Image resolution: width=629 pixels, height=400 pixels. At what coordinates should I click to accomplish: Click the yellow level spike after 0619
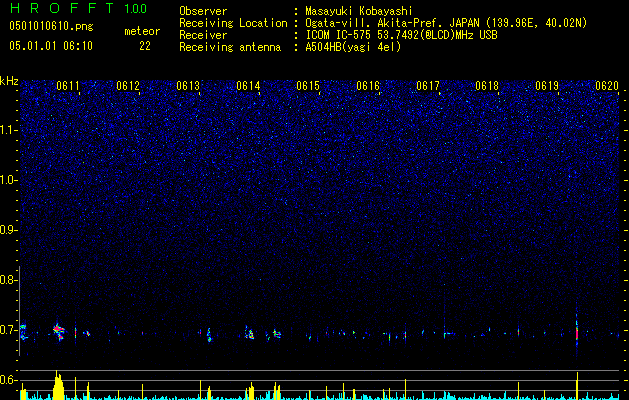[577, 386]
